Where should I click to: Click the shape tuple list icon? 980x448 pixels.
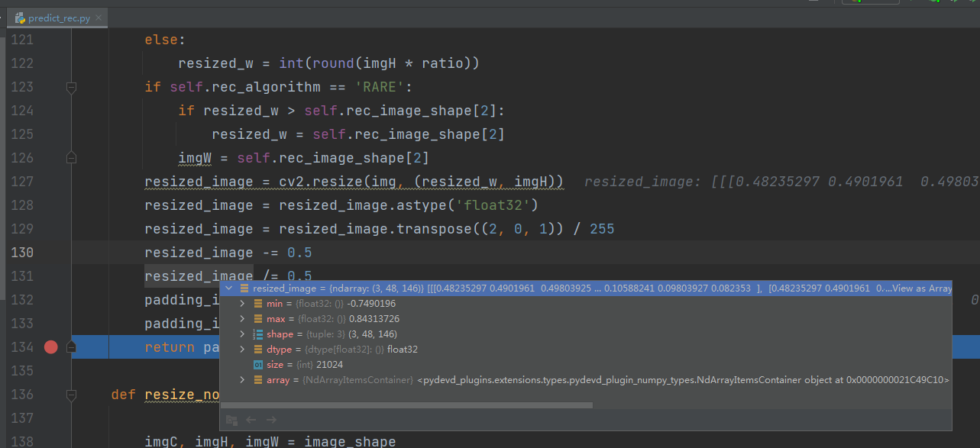(257, 334)
